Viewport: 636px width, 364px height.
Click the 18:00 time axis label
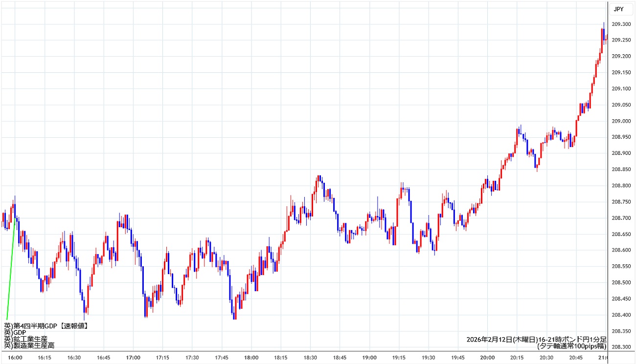(251, 357)
